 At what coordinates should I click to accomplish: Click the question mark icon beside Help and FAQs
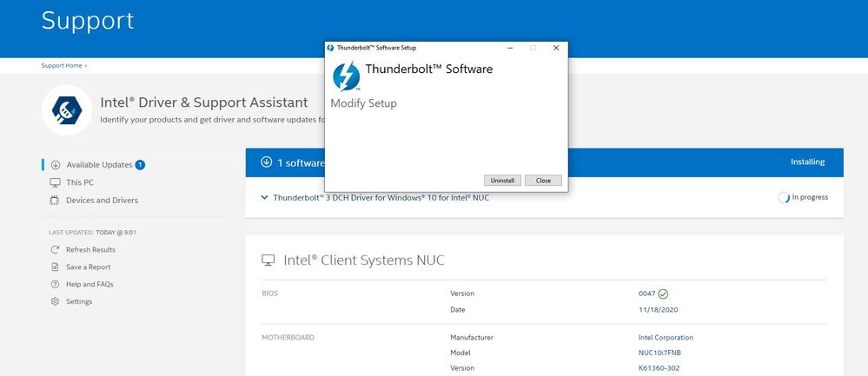[x=55, y=284]
